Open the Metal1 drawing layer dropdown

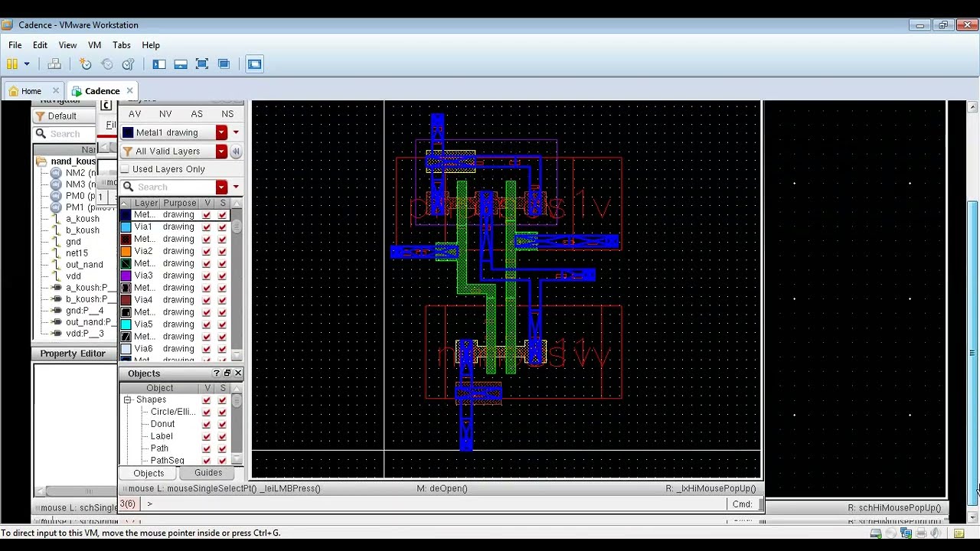[x=221, y=132]
